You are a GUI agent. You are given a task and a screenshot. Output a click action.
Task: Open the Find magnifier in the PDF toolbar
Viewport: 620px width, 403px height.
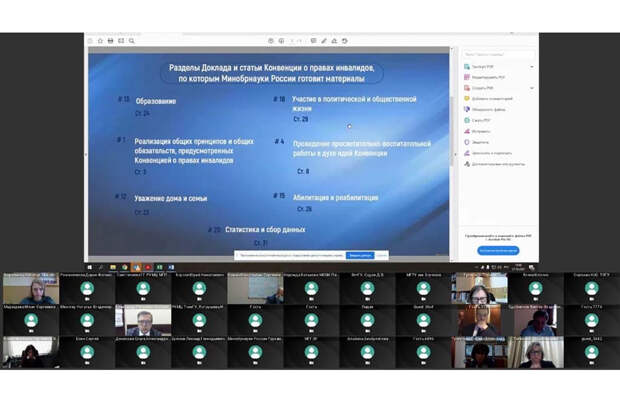click(132, 41)
